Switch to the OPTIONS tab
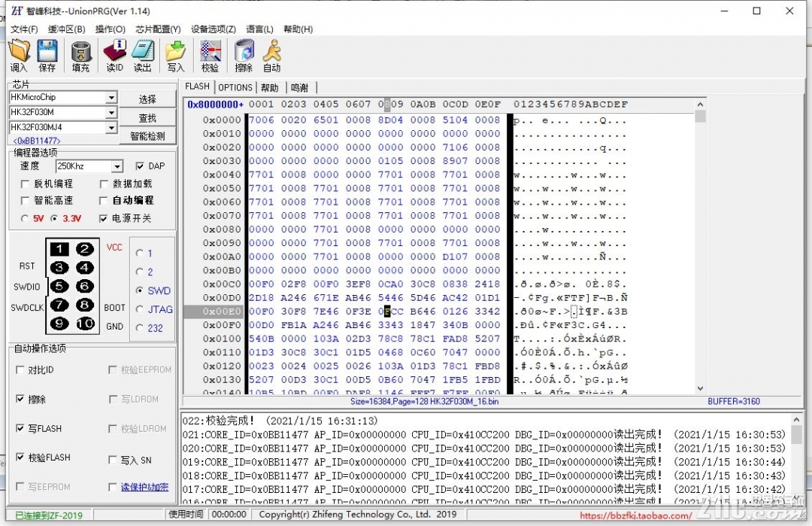This screenshot has width=812, height=526. pyautogui.click(x=235, y=87)
